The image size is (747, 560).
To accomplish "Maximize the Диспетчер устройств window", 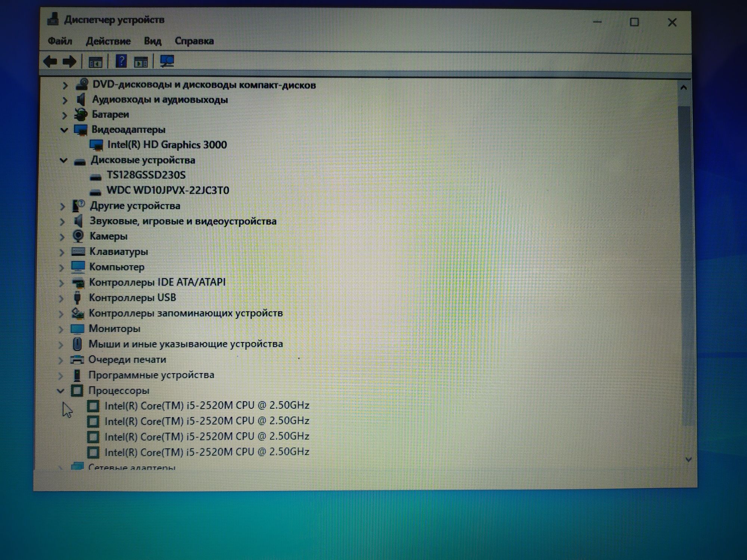I will point(634,22).
